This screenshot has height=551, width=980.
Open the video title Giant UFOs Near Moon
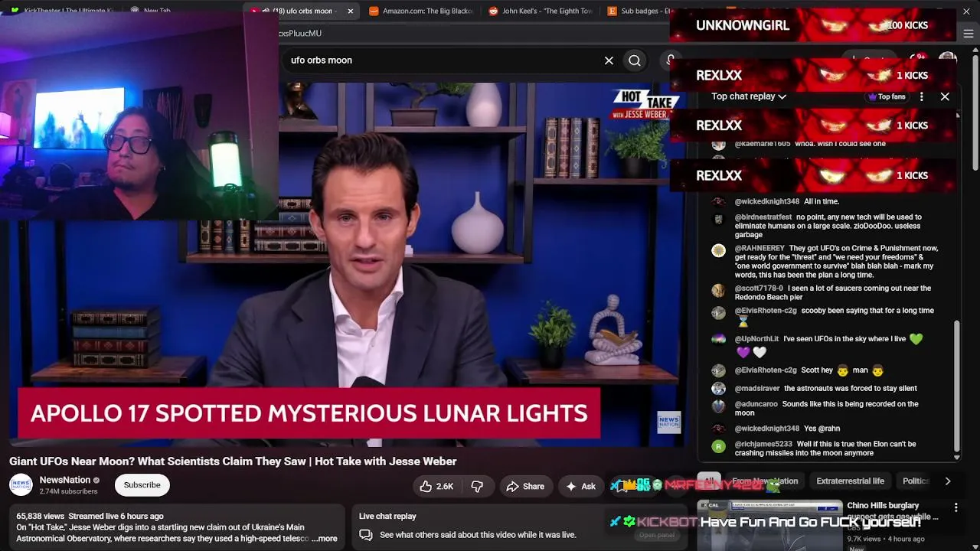click(233, 461)
